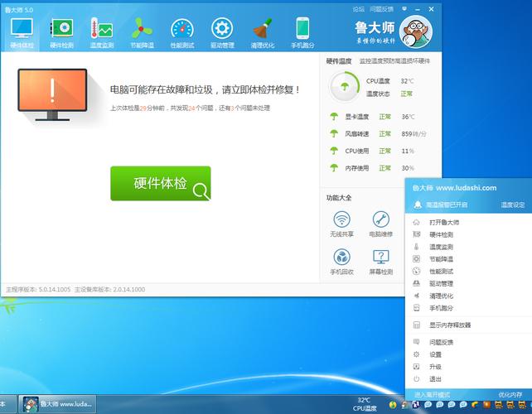The image size is (532, 414).
Task: Open the 性能测试 gauge toolbar tab
Action: click(x=182, y=33)
